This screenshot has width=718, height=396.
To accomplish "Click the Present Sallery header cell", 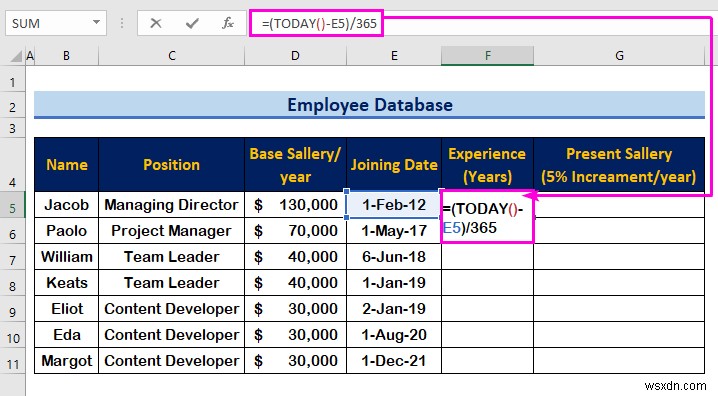I will [619, 164].
